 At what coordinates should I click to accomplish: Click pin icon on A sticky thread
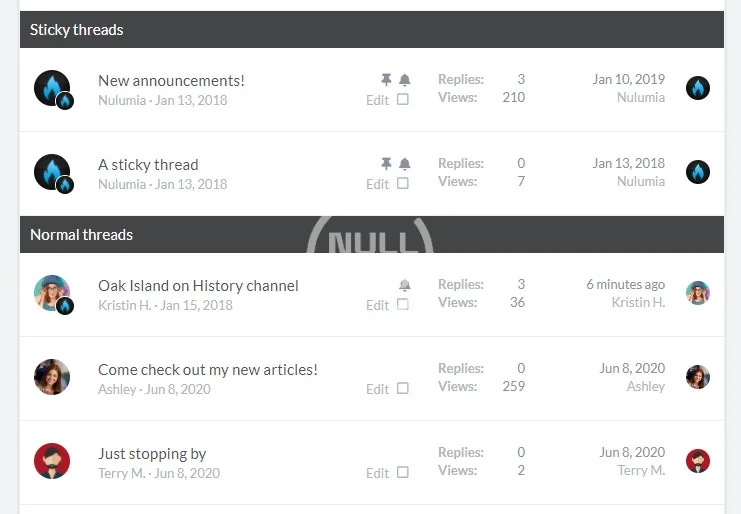point(386,164)
